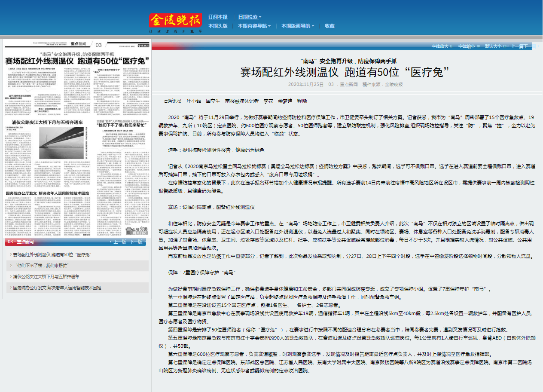
Task: Open article "他们下不了楼，我们来帮忙" in the list
Action: (41, 265)
